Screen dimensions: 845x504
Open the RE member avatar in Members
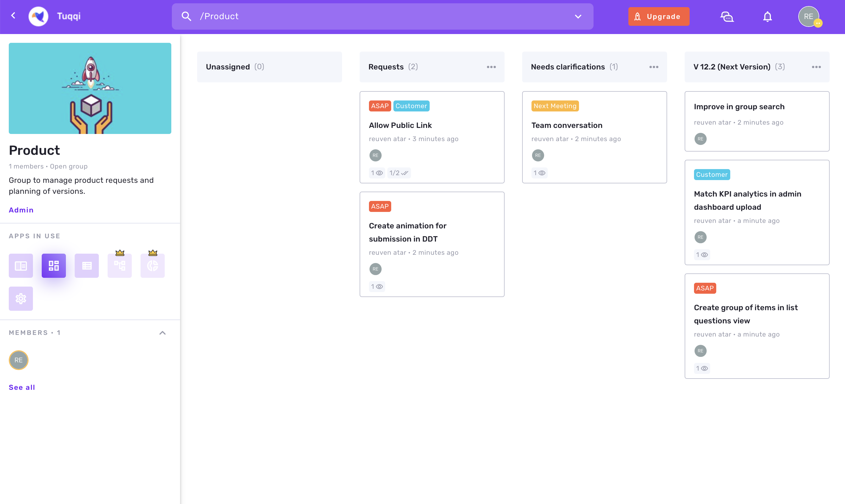pyautogui.click(x=19, y=360)
